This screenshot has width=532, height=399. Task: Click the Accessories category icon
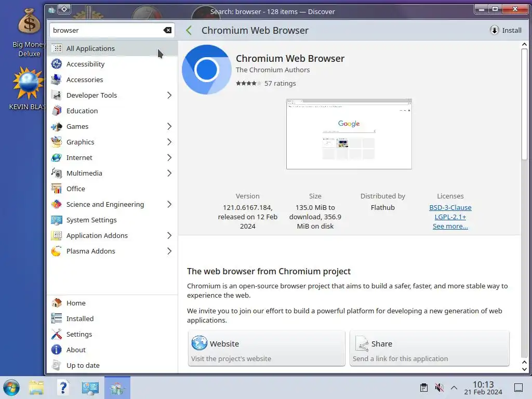(56, 79)
